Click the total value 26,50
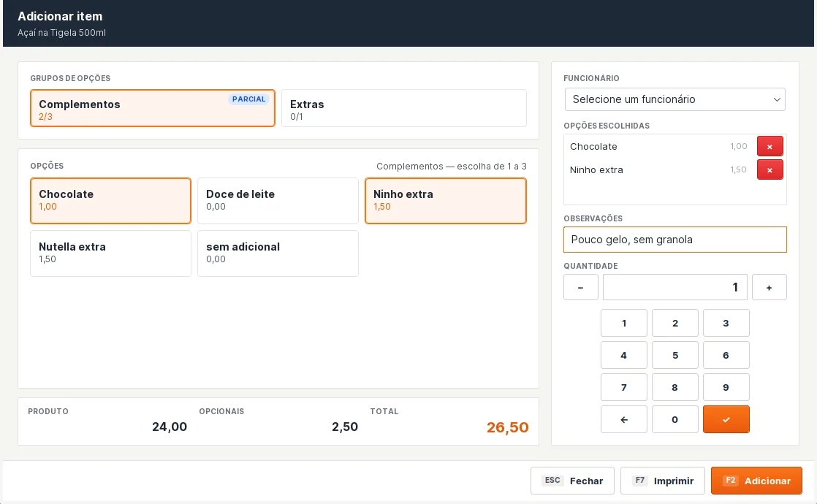The height and width of the screenshot is (504, 817). tap(507, 427)
